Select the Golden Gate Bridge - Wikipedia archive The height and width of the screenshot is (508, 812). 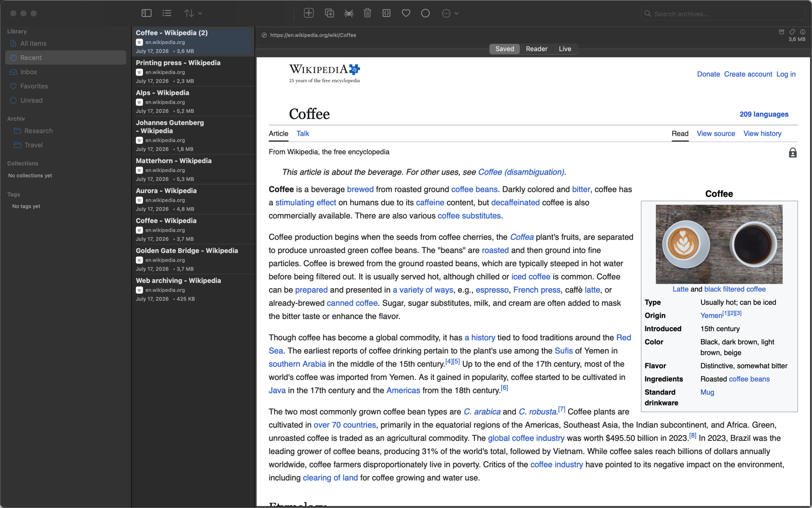tap(193, 259)
